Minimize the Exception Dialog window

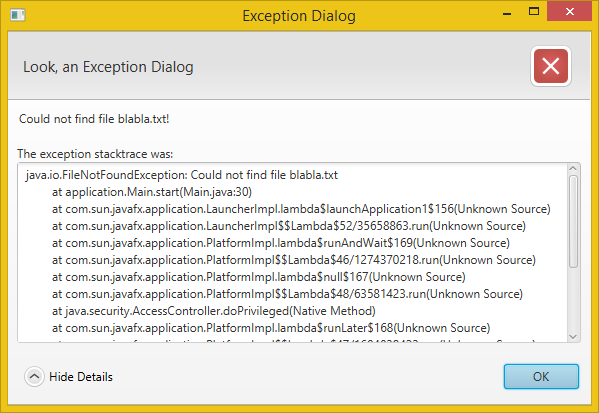(507, 14)
